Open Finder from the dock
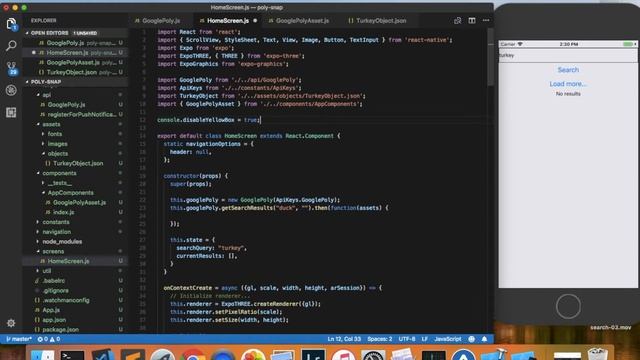Image resolution: width=640 pixels, height=360 pixels. 42,355
